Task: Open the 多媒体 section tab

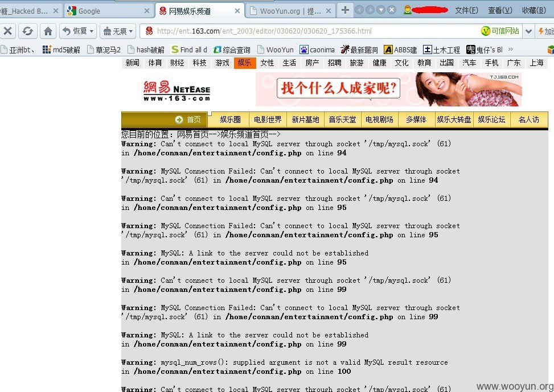Action: pyautogui.click(x=416, y=119)
